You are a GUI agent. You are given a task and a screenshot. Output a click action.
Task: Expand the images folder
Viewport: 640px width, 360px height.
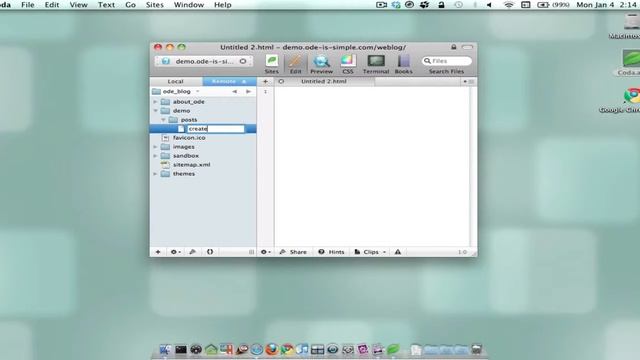pyautogui.click(x=155, y=147)
